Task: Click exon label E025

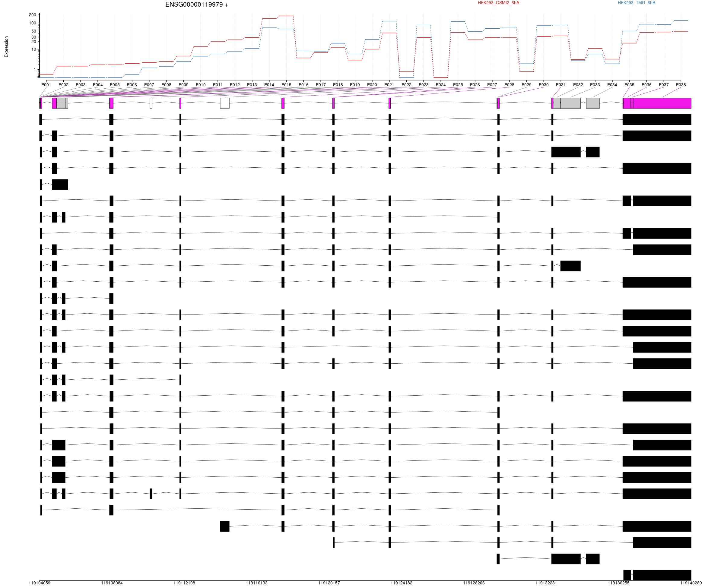Action: [x=458, y=85]
